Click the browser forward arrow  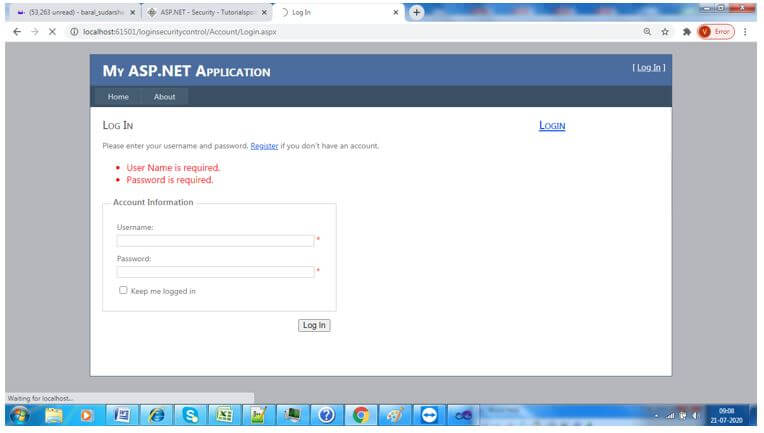tap(35, 32)
